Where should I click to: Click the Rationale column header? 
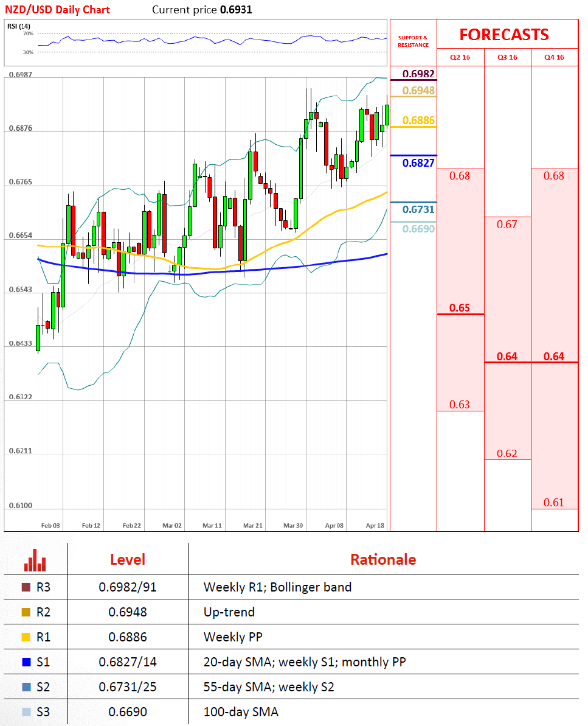click(x=383, y=559)
